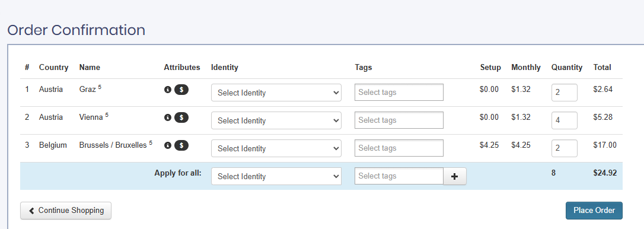644x229 pixels.
Task: Click the Vienna name cell
Action: [x=94, y=117]
